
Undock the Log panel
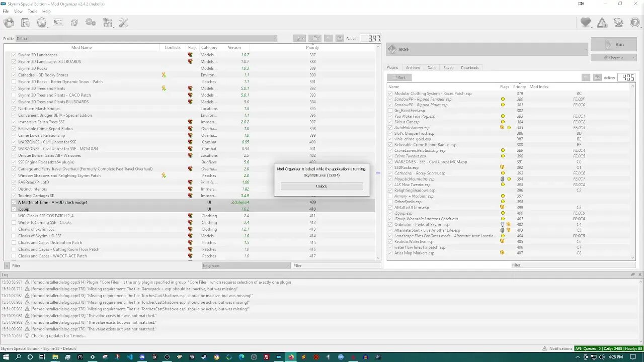click(x=633, y=275)
